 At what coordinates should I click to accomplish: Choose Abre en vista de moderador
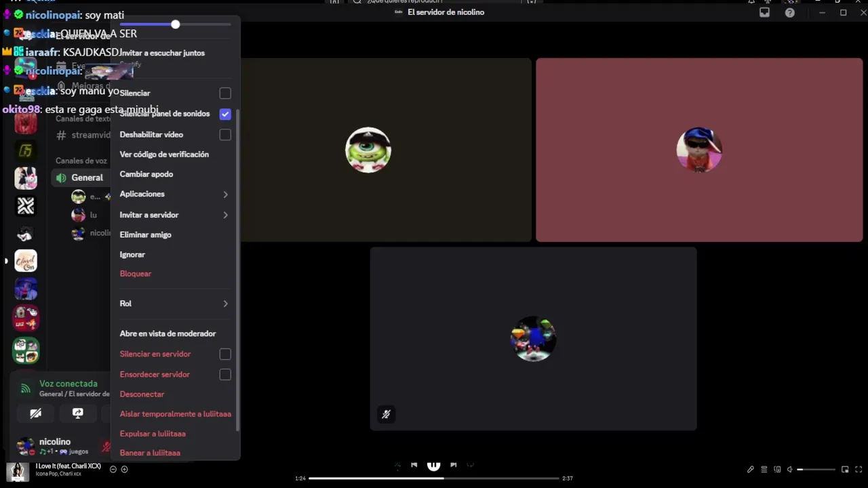click(x=167, y=333)
